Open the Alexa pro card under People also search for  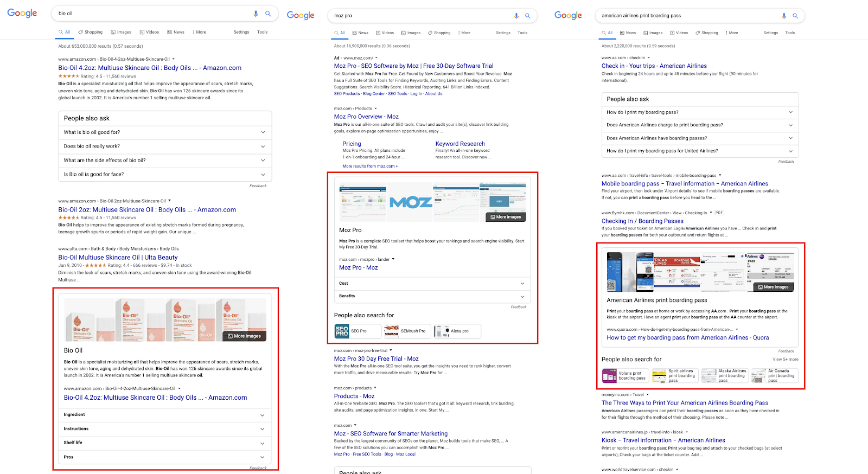pyautogui.click(x=457, y=331)
